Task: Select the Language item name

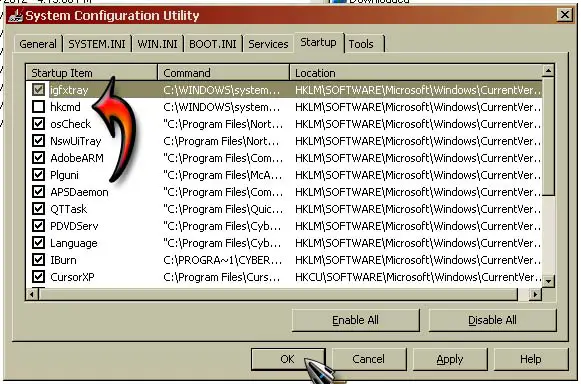Action: [74, 243]
